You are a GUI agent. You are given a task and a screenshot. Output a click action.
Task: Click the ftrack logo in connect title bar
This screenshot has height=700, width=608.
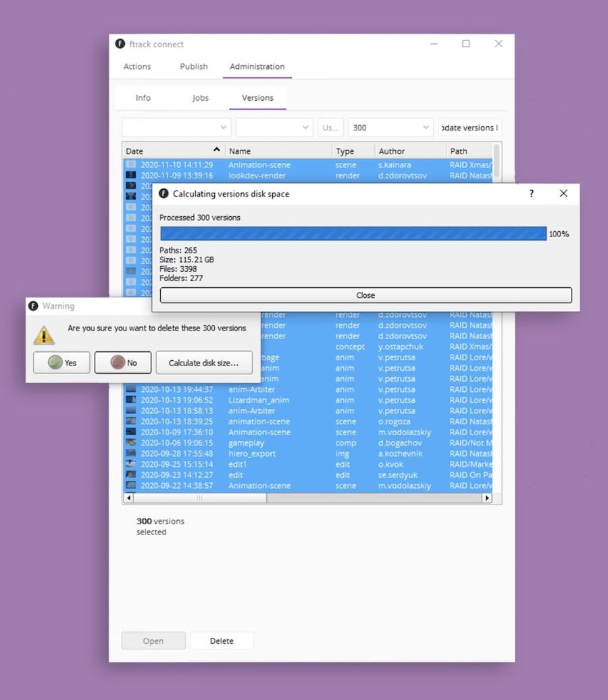click(x=120, y=44)
